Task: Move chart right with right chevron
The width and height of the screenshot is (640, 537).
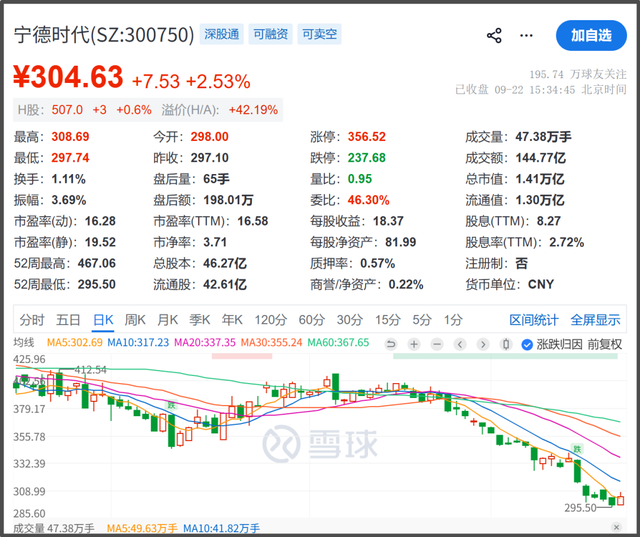Action: 483,344
